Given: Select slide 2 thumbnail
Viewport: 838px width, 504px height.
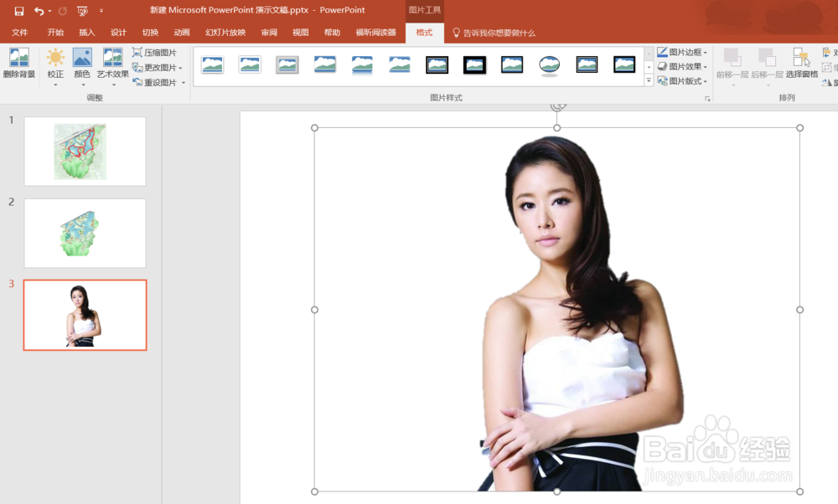Looking at the screenshot, I should point(85,234).
